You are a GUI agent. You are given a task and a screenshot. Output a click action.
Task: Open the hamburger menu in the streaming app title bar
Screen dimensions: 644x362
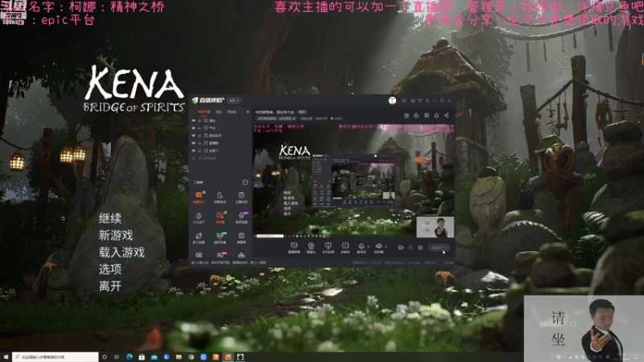click(x=427, y=101)
